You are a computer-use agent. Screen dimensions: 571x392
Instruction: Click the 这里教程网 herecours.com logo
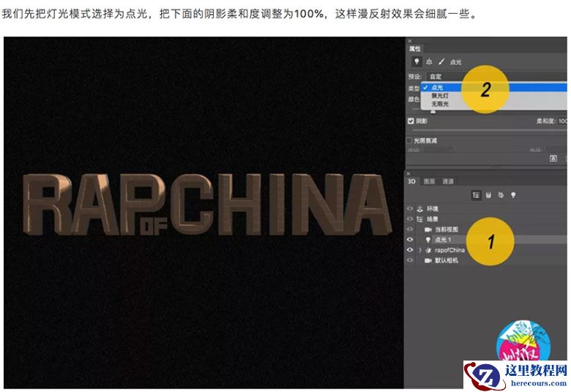[515, 376]
